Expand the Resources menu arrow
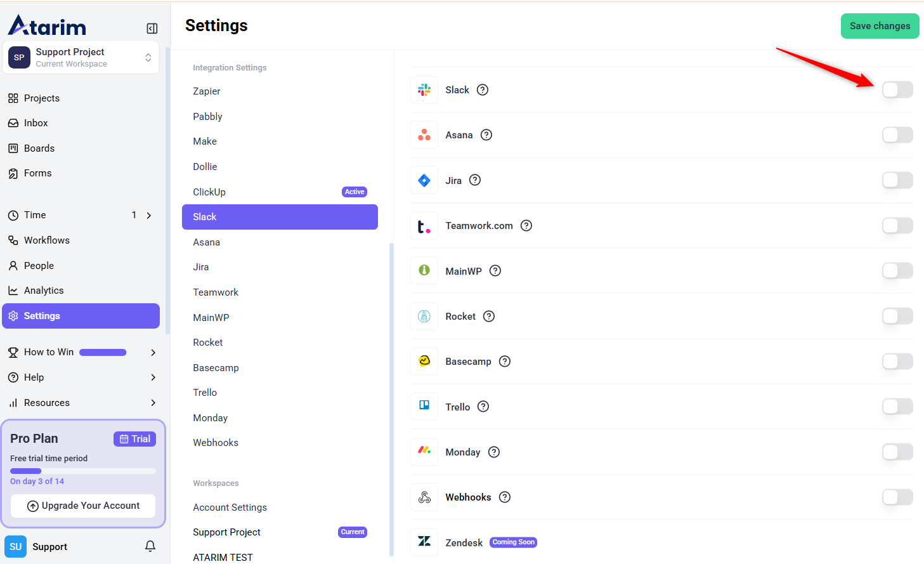 (153, 403)
